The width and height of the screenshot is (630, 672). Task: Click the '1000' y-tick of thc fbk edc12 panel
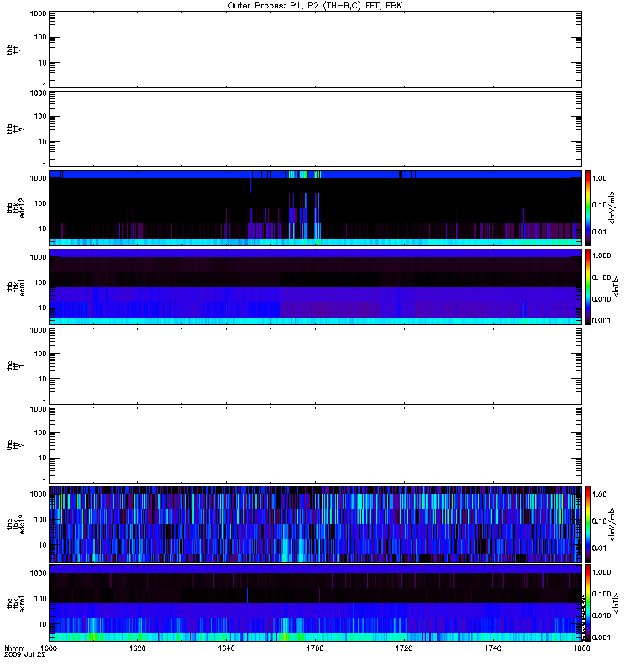coord(38,494)
